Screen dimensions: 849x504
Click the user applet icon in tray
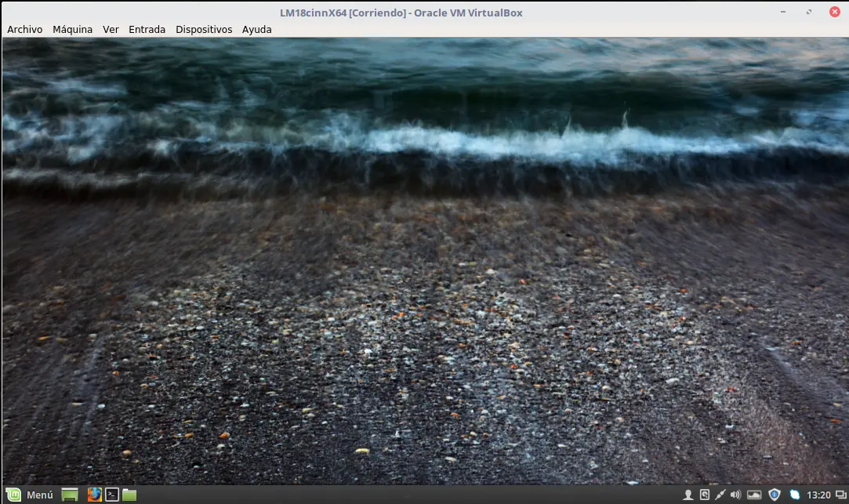coord(688,495)
